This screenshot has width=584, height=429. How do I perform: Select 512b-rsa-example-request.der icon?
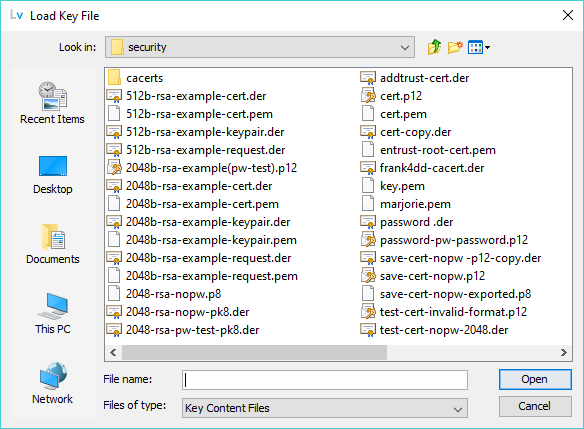point(114,150)
